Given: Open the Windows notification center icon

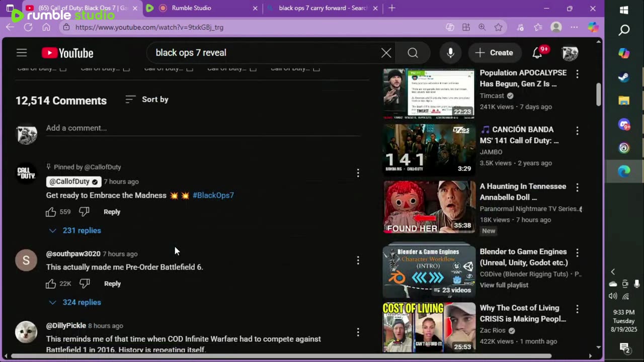Looking at the screenshot, I should (624, 347).
